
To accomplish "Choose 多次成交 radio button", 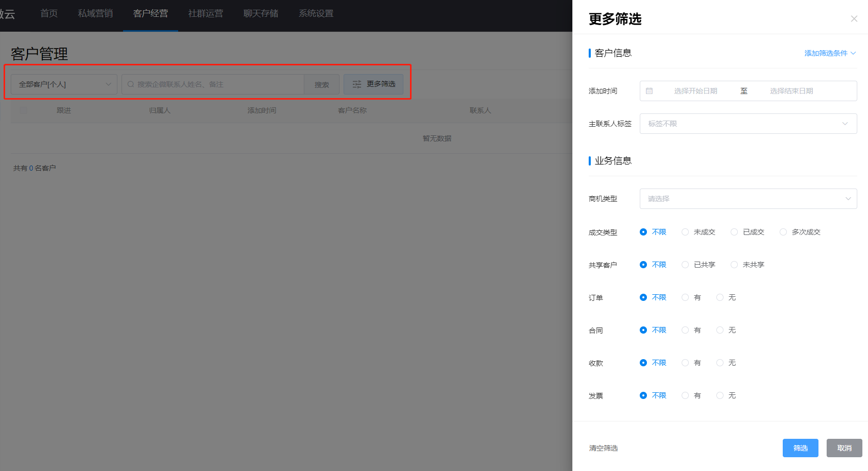I will (x=783, y=232).
